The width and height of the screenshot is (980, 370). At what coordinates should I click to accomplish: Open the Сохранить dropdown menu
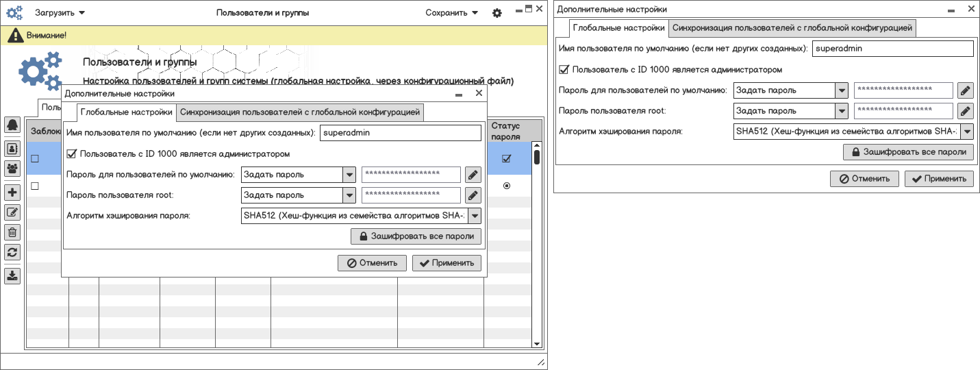(x=451, y=12)
